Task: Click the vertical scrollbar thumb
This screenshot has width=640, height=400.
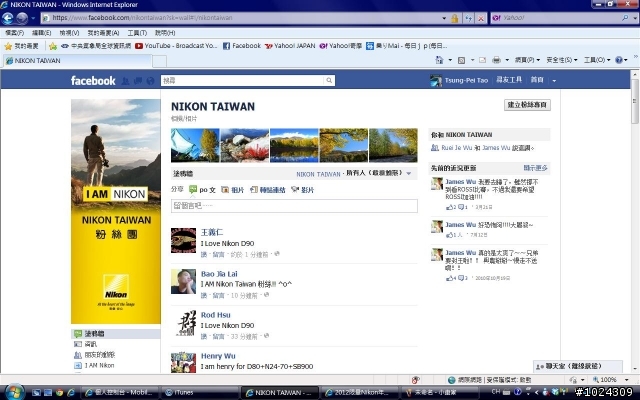Action: (635, 101)
